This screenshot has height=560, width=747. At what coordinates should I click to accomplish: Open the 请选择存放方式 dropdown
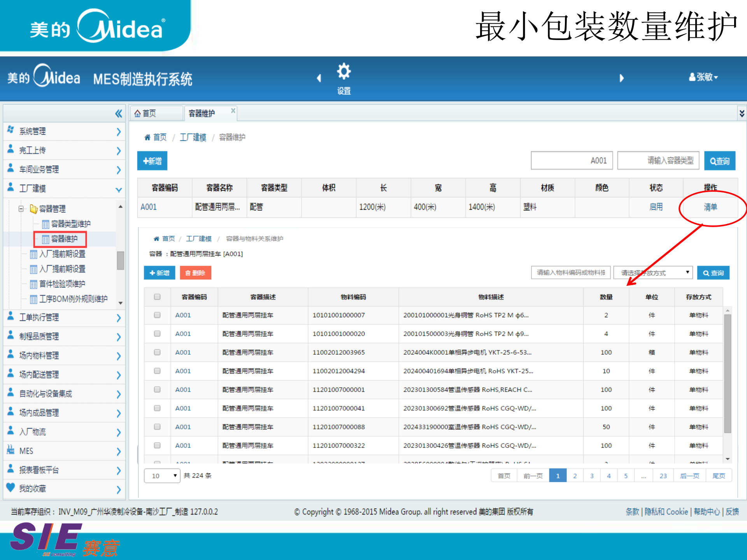[653, 272]
